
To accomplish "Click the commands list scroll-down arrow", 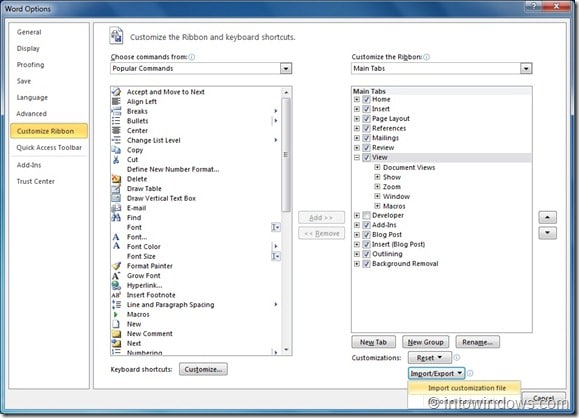I will pyautogui.click(x=286, y=349).
